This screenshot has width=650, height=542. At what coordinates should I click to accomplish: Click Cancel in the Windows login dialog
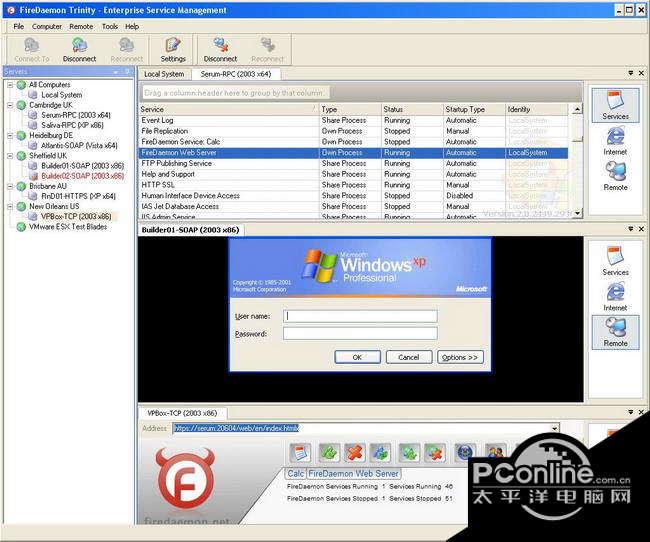(409, 357)
